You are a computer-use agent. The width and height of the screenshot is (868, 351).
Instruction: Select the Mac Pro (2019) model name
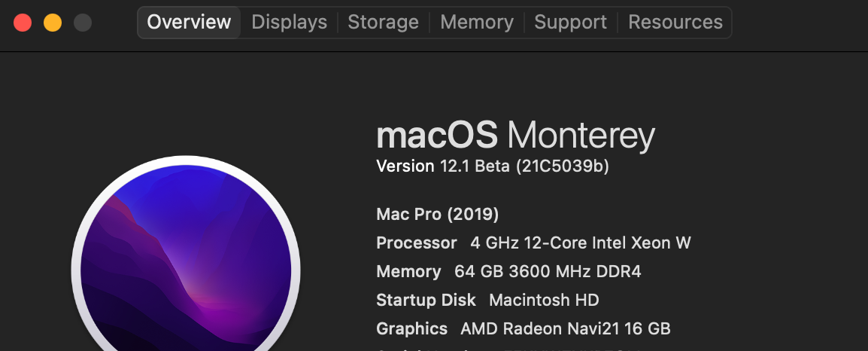coord(437,215)
